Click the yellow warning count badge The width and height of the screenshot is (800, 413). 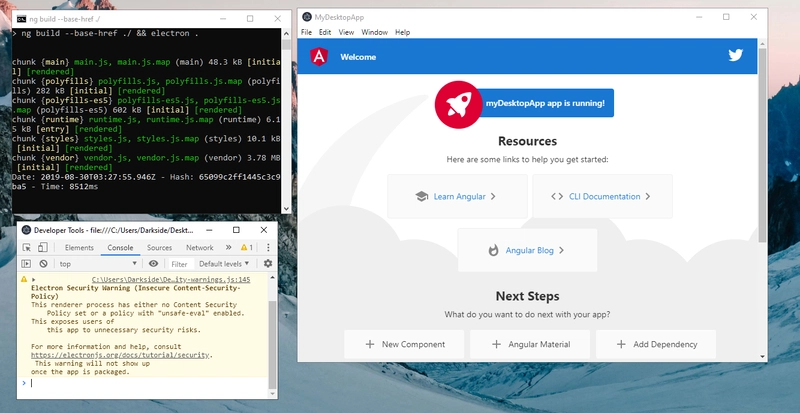coord(247,248)
